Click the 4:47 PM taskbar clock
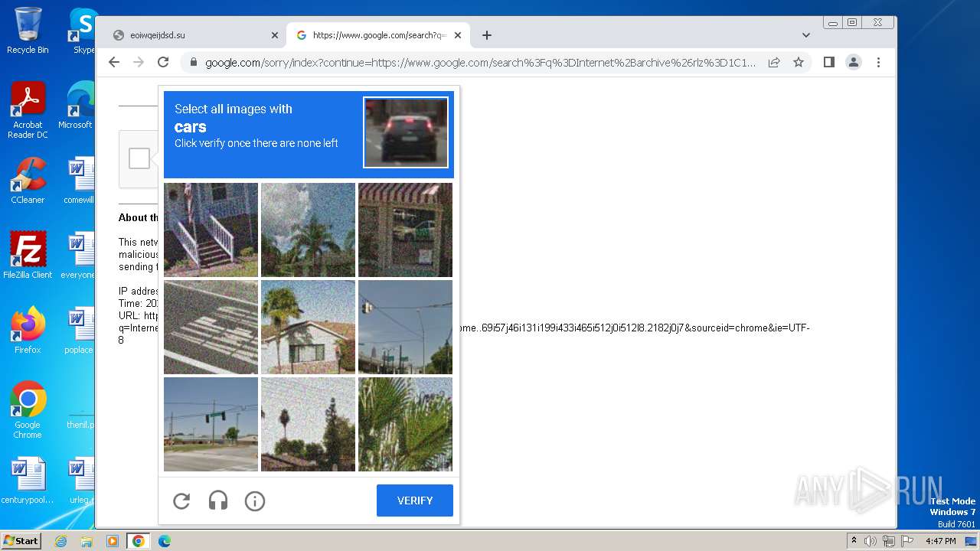 [940, 541]
